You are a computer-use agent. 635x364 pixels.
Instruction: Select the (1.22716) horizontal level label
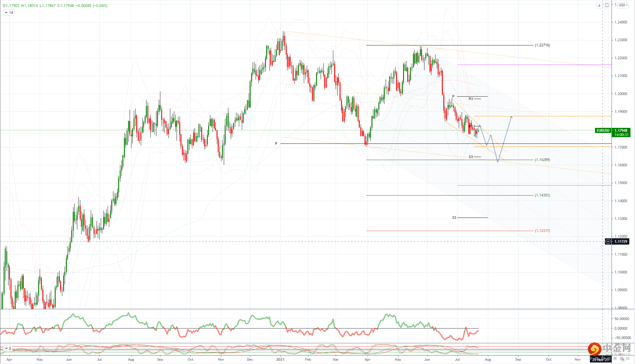click(542, 45)
